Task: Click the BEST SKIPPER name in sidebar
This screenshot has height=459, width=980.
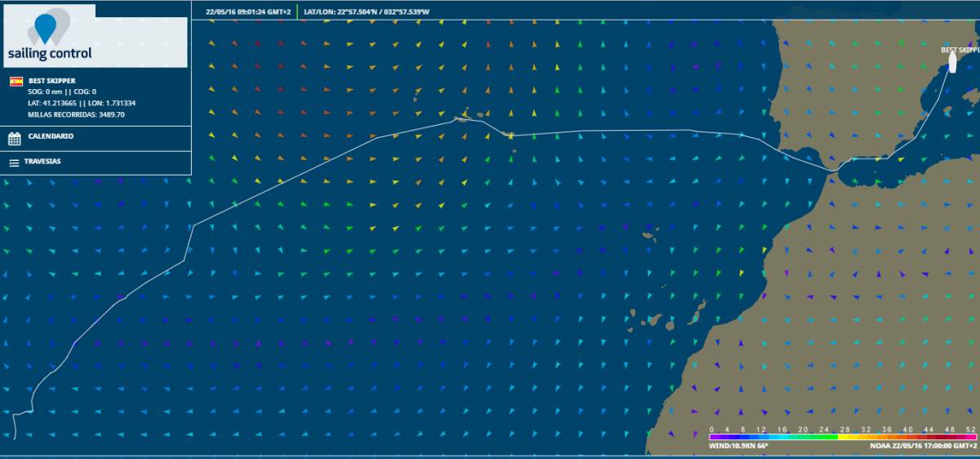Action: [x=51, y=81]
